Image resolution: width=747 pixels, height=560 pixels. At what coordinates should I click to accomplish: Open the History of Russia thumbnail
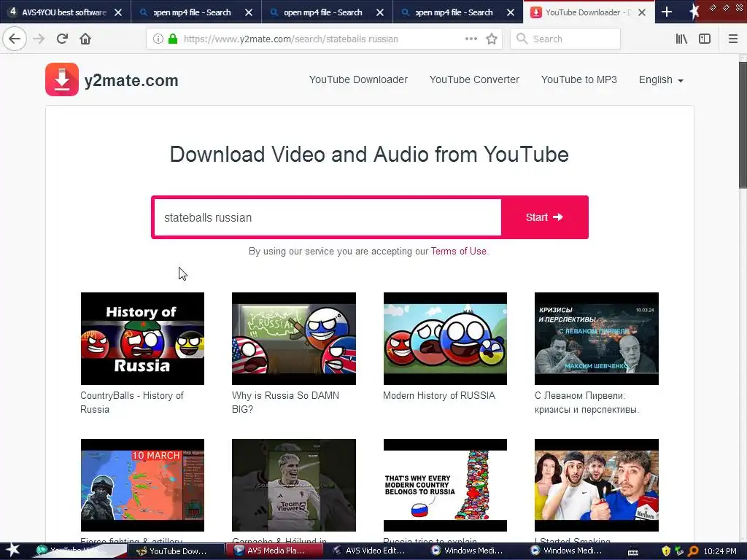coord(142,338)
